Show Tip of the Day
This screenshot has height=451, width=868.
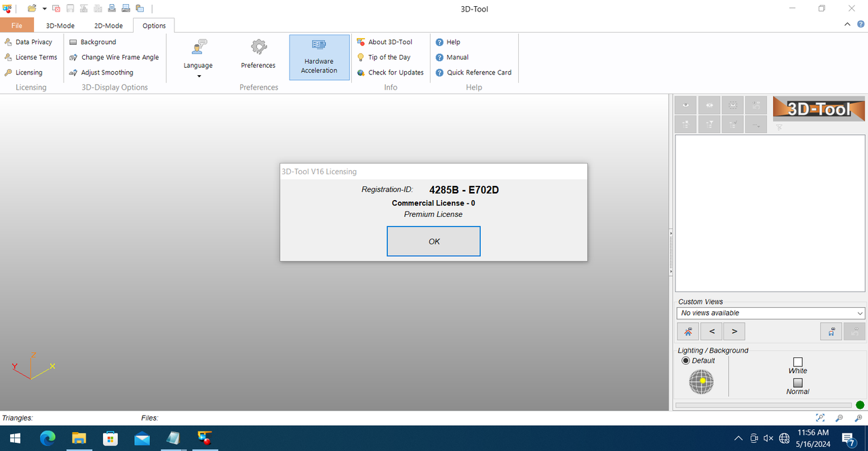[384, 58]
